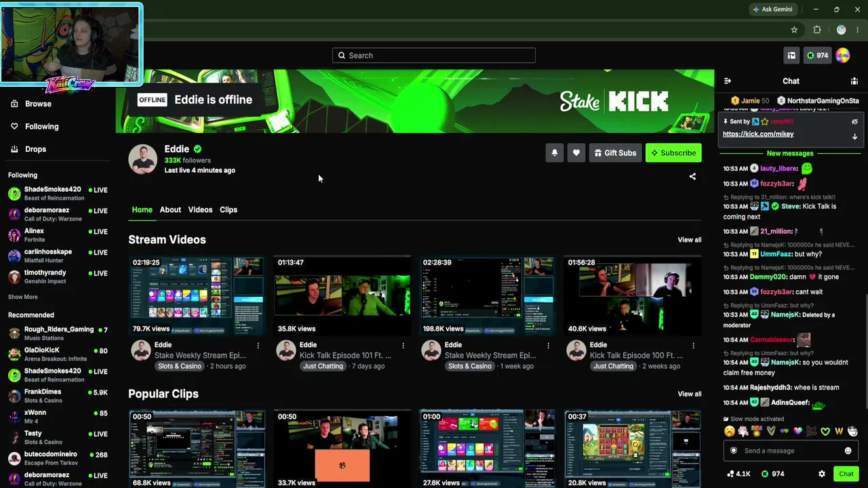
Task: Open options for the 1 week ago video
Action: 548,346
